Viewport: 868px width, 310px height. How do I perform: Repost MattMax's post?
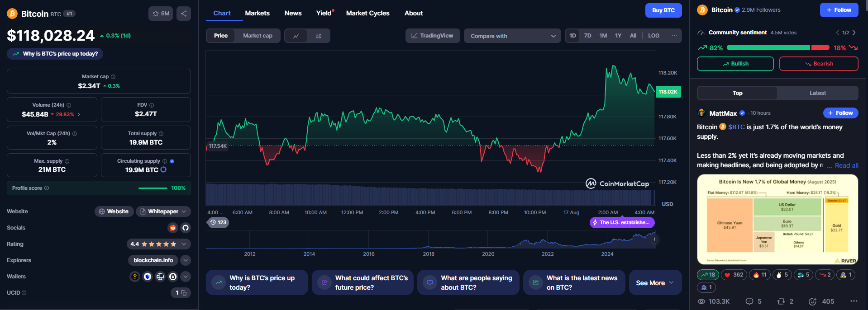click(785, 301)
